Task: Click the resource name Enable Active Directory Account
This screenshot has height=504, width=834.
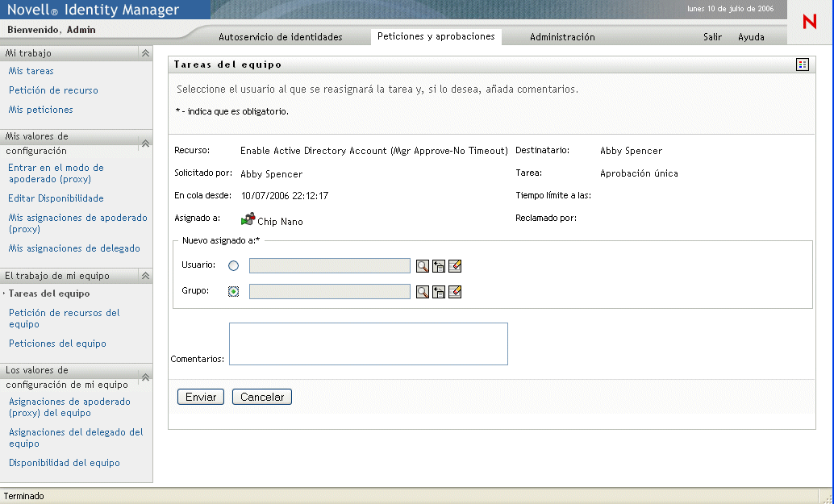Action: (374, 151)
